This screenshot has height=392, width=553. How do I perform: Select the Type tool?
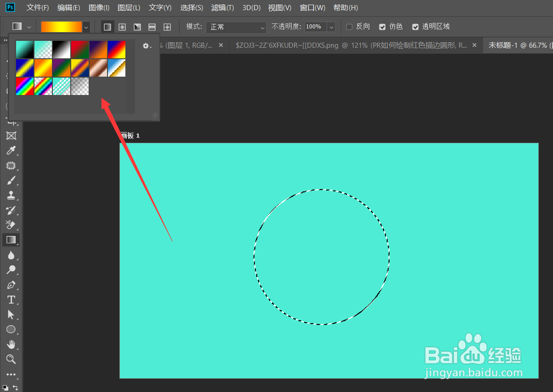click(11, 300)
